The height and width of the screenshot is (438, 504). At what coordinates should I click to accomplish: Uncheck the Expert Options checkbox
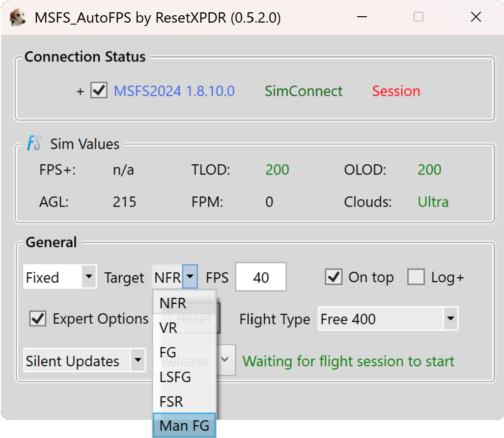click(38, 319)
